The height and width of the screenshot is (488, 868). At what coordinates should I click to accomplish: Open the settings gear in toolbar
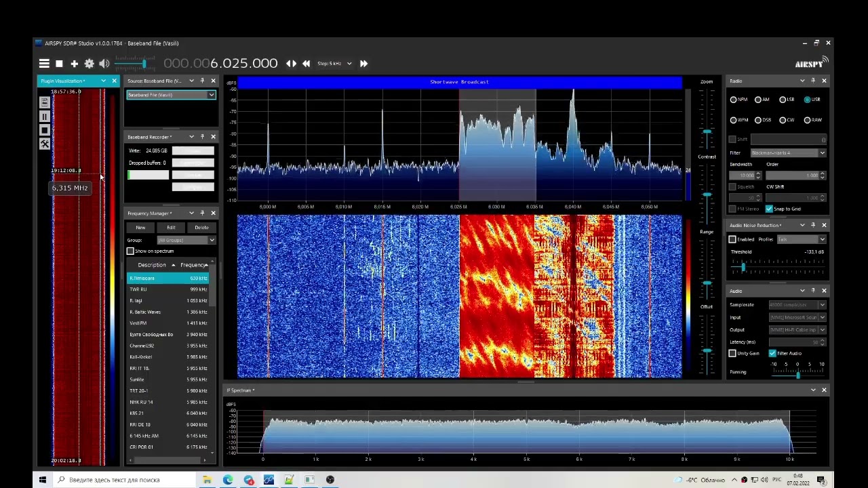tap(89, 64)
